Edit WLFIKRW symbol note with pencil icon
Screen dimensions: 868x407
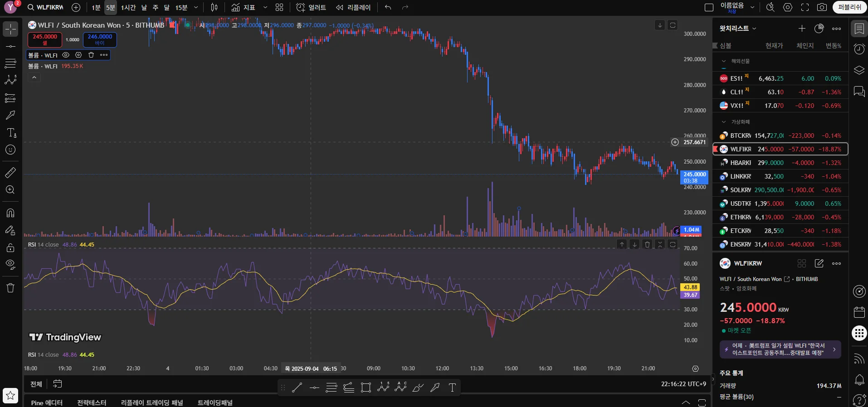point(819,263)
